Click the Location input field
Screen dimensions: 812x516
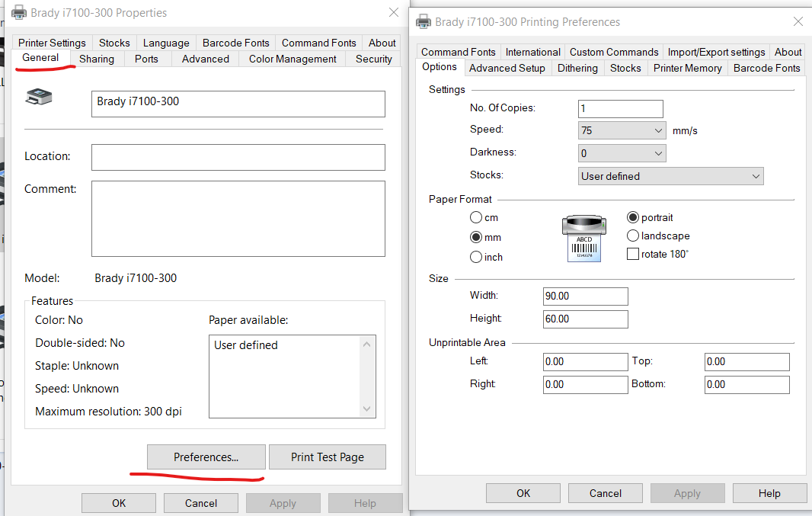(x=238, y=157)
